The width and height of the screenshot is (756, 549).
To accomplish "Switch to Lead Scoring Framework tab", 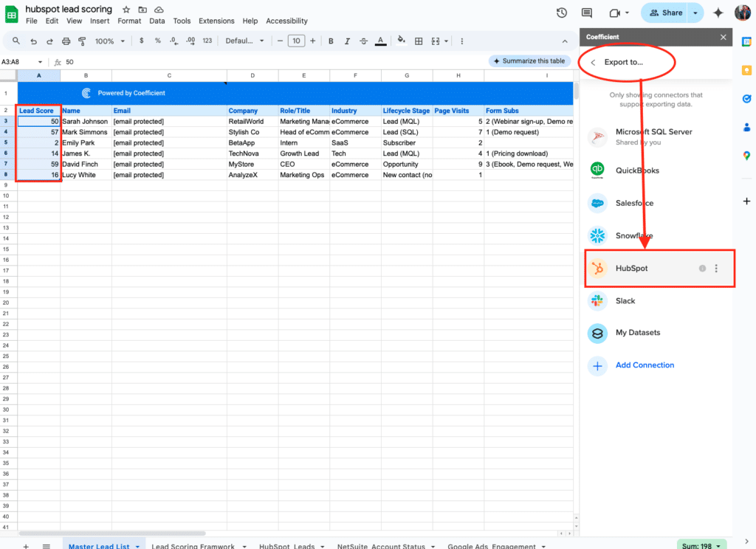I will (x=193, y=545).
